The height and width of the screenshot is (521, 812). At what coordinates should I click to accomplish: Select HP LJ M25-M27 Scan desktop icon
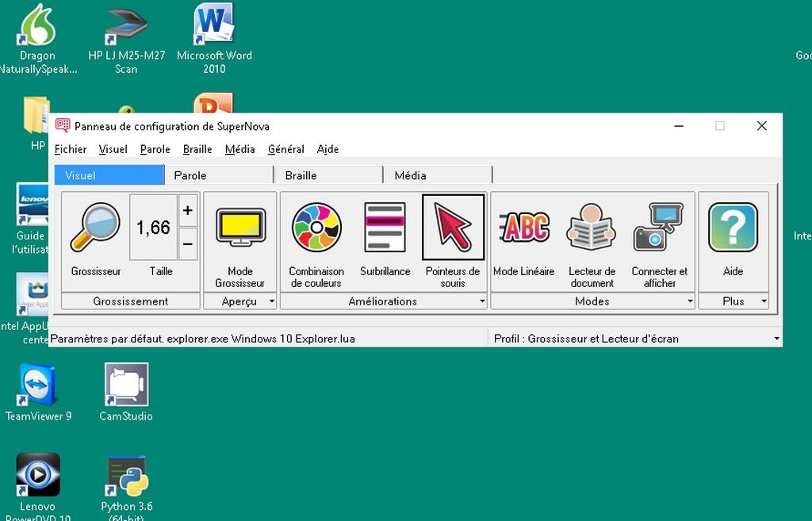click(126, 39)
